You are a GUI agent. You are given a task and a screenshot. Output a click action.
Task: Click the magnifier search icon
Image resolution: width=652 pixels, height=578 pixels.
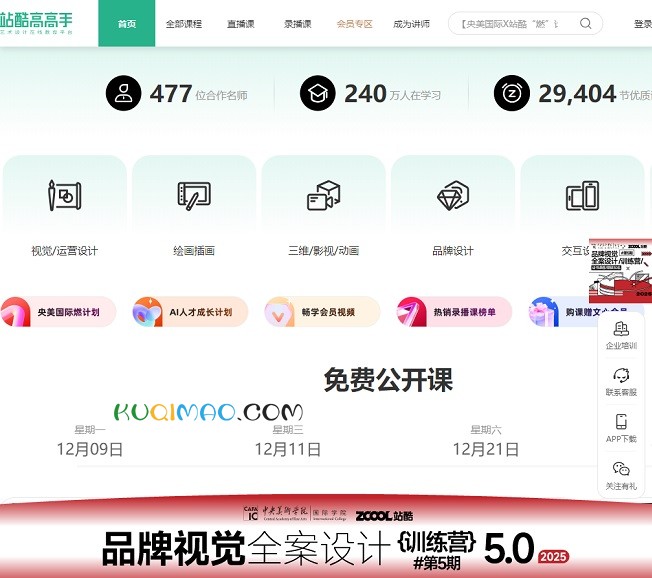point(585,23)
